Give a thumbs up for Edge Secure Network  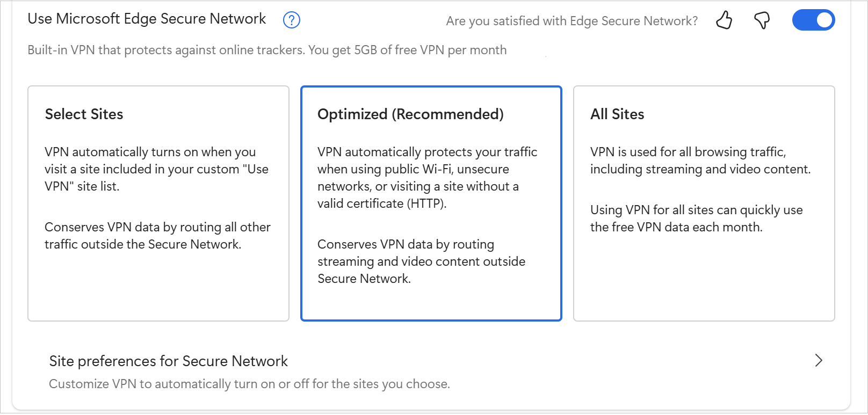tap(724, 20)
